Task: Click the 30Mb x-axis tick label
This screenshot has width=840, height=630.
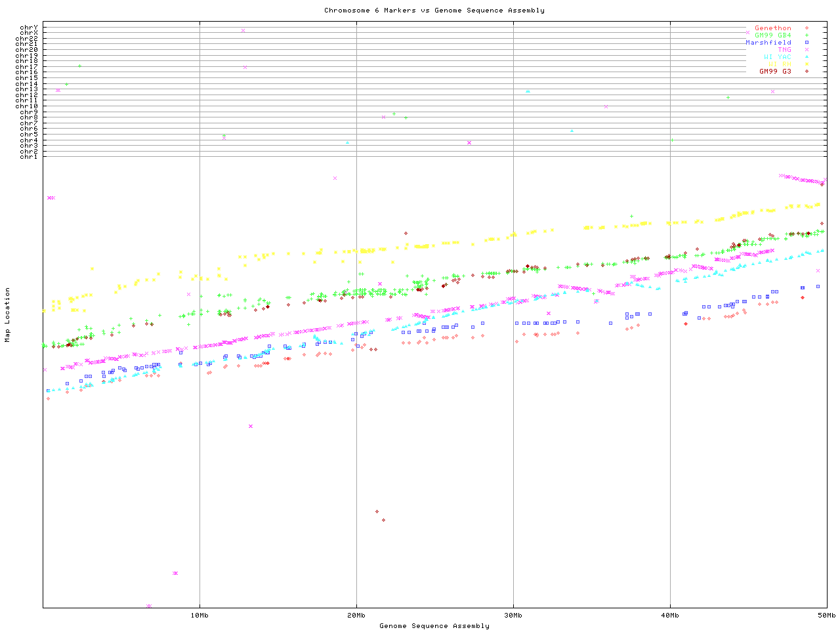Action: (x=513, y=615)
